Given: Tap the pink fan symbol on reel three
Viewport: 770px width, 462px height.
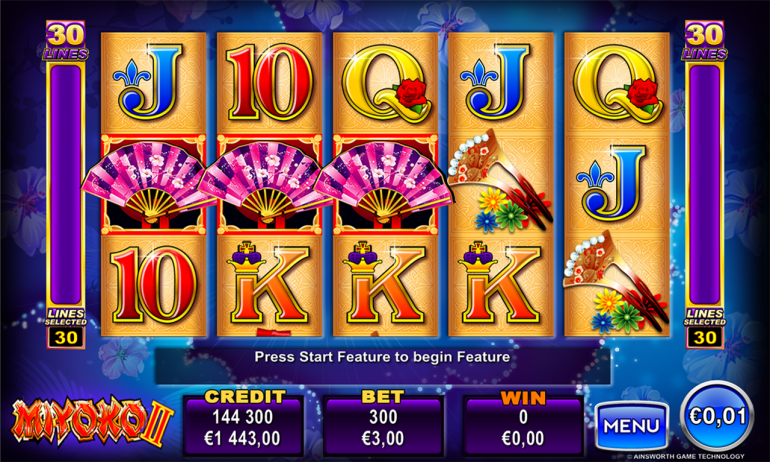Looking at the screenshot, I should (385, 184).
